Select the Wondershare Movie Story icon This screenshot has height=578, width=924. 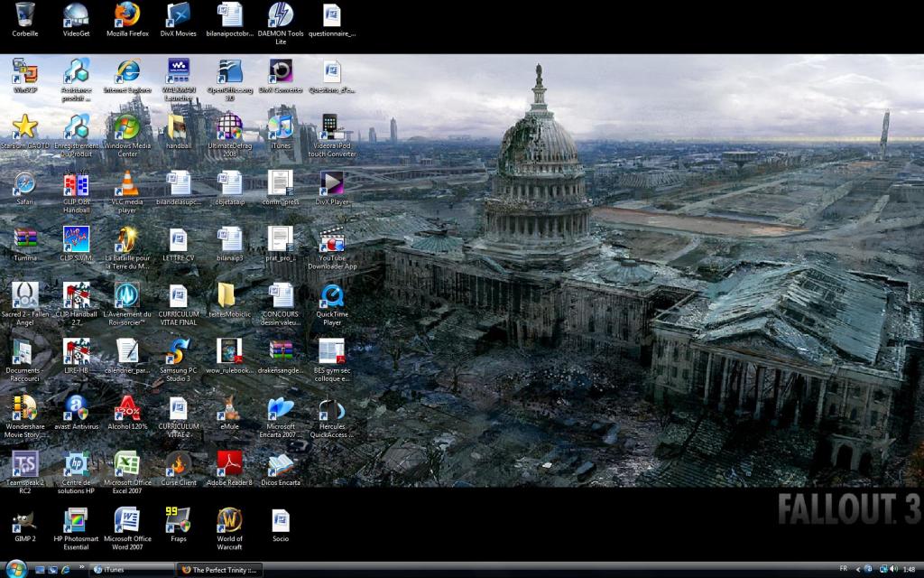tap(24, 415)
